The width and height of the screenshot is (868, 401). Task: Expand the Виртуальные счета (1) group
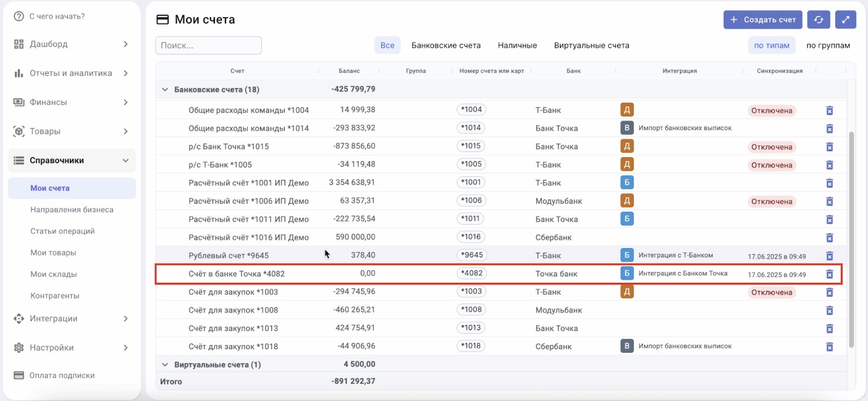[165, 365]
